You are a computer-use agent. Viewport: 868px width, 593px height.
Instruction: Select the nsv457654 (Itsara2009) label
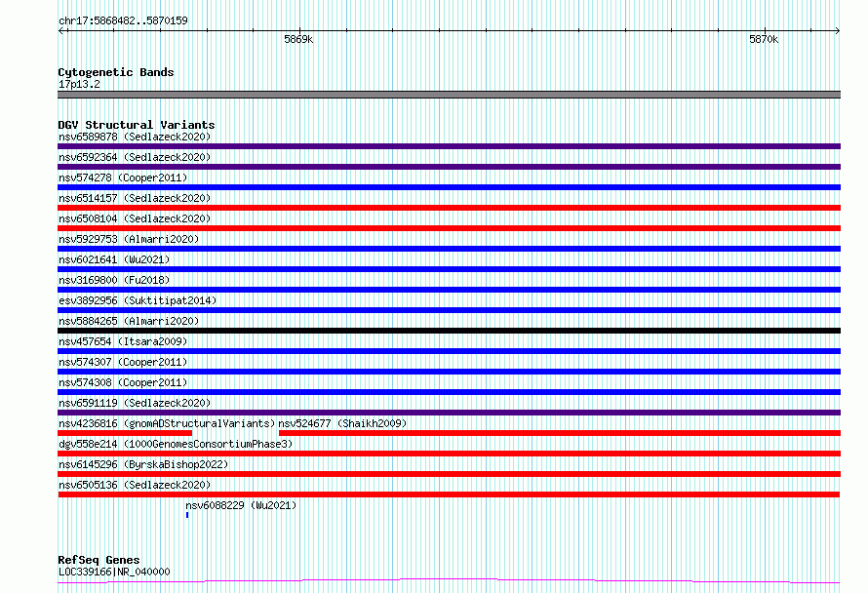(123, 341)
